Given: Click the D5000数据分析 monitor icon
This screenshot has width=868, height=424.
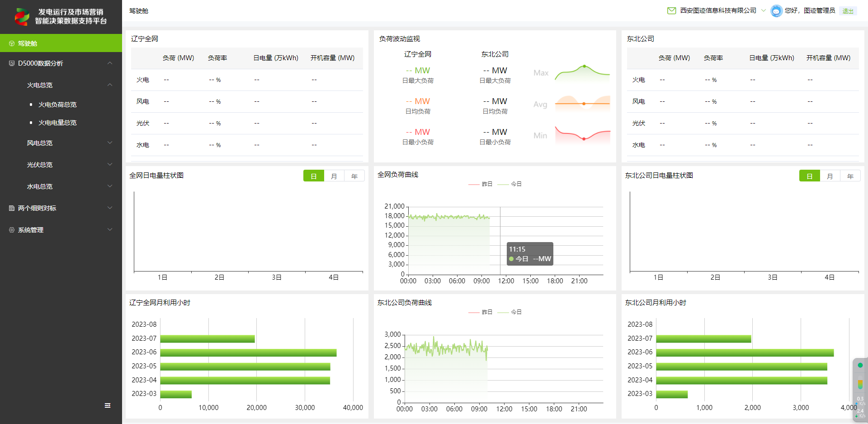Looking at the screenshot, I should point(12,63).
